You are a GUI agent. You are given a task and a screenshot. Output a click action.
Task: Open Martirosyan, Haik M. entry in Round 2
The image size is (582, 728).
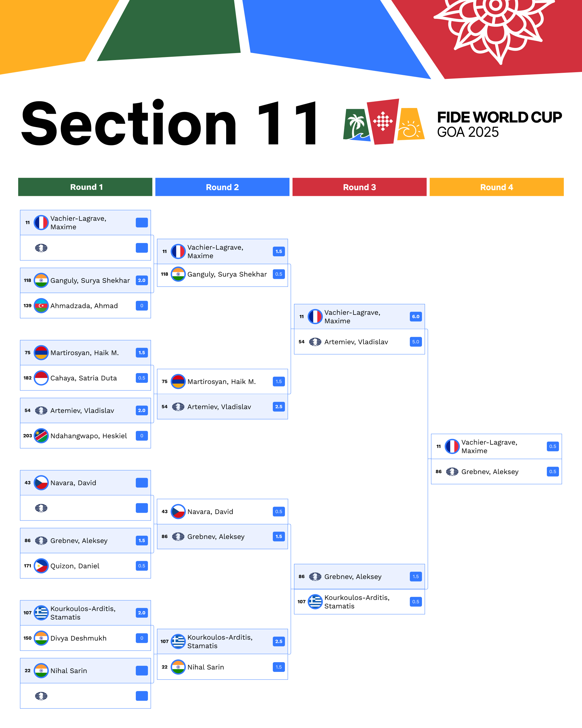click(x=222, y=382)
